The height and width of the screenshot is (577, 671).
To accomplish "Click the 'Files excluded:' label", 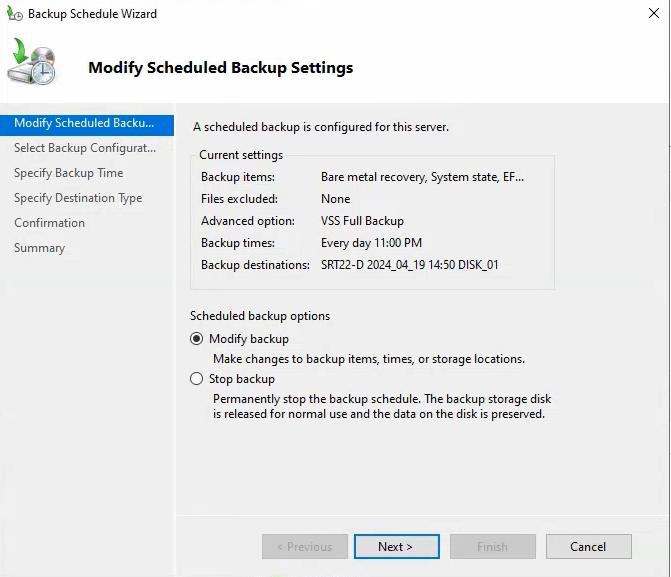I will pyautogui.click(x=239, y=199).
